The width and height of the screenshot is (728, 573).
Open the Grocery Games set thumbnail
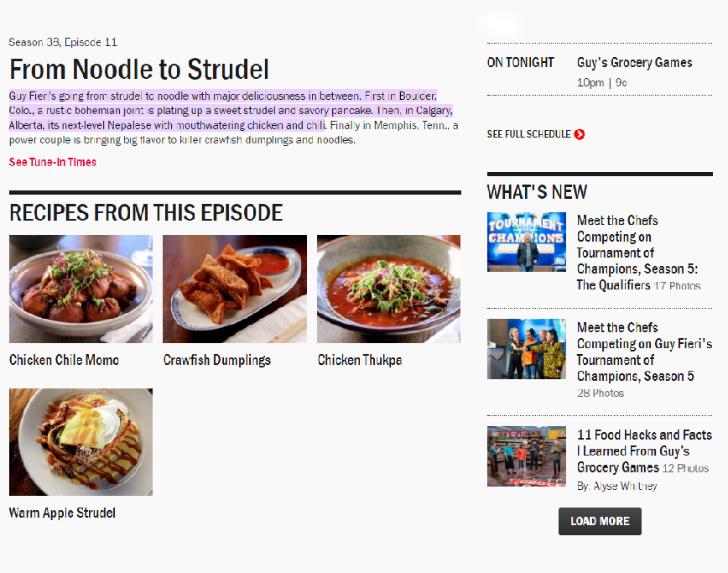point(527,456)
